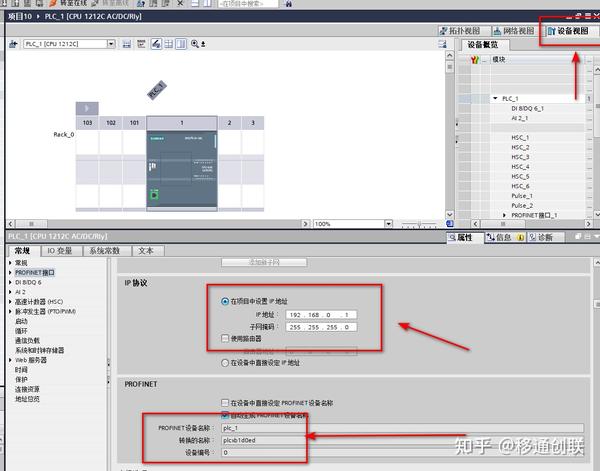
Task: Click the overview navigation icon right of the zoom slider
Action: click(x=450, y=224)
